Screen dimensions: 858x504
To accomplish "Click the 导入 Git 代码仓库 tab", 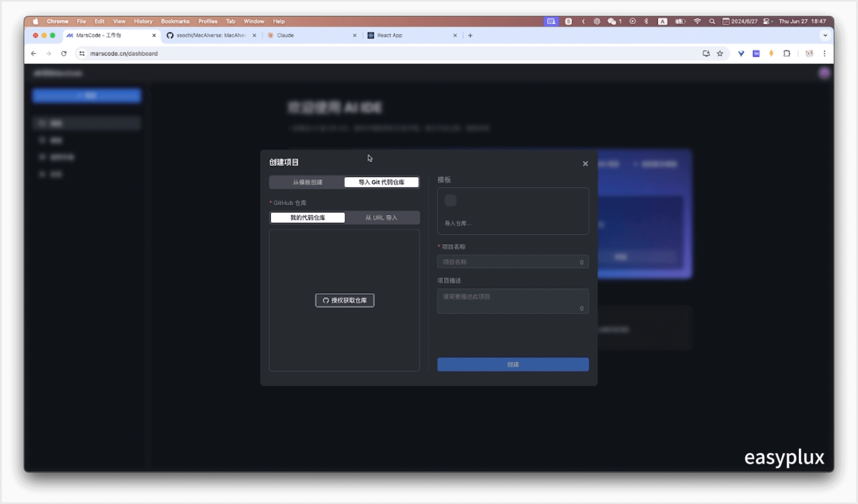I will [382, 182].
